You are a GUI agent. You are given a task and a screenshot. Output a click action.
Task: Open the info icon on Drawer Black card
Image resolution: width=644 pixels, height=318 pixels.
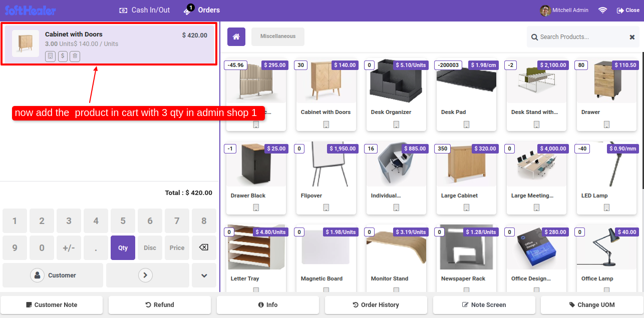point(256,207)
